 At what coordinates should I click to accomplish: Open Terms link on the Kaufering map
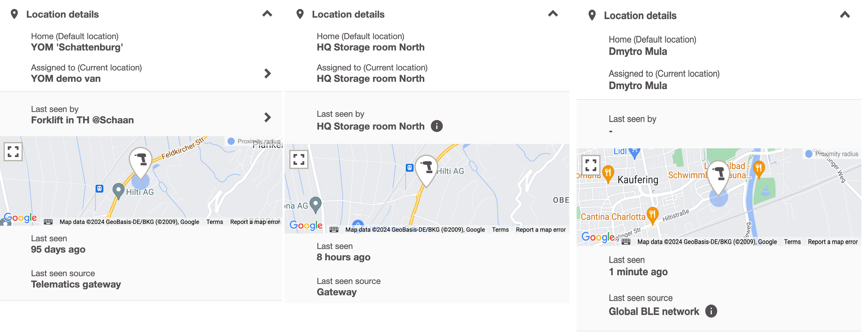click(x=792, y=242)
